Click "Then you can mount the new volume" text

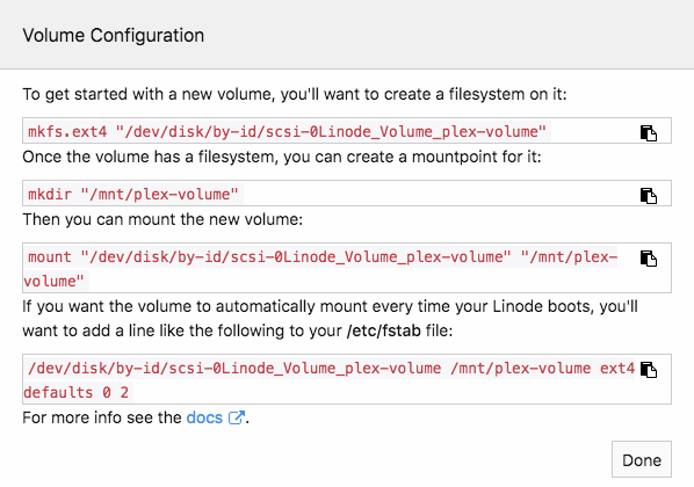(151, 219)
